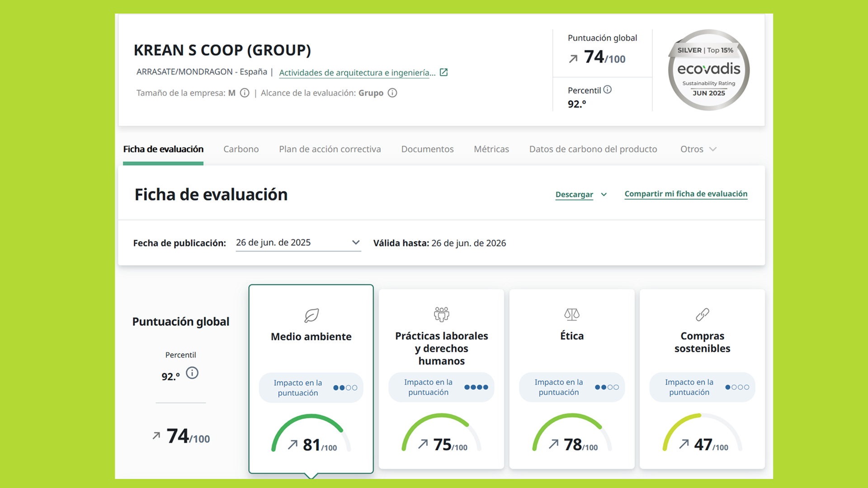Screen dimensions: 868x488
Task: Click impact dots indicator on Prácticas laborales card
Action: pyautogui.click(x=476, y=387)
